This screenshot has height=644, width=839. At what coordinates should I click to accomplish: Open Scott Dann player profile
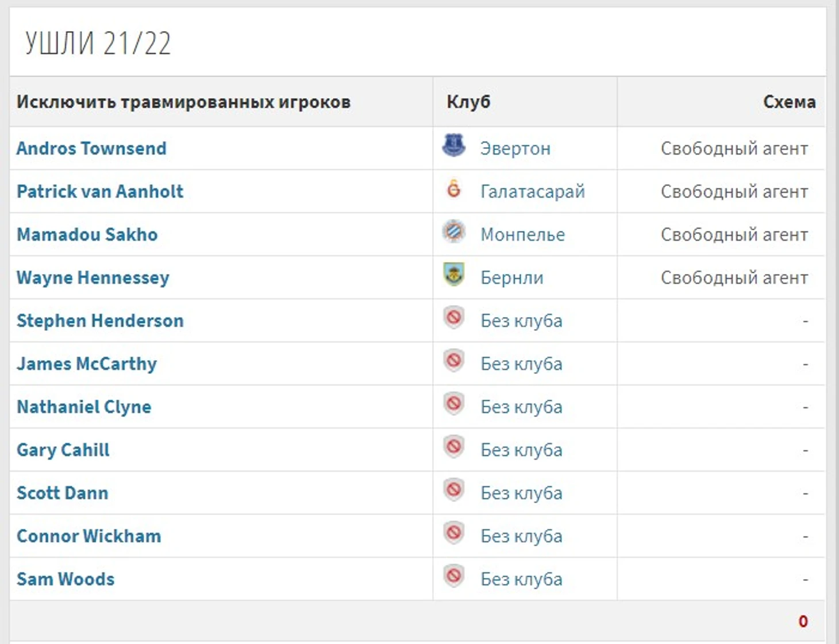63,493
